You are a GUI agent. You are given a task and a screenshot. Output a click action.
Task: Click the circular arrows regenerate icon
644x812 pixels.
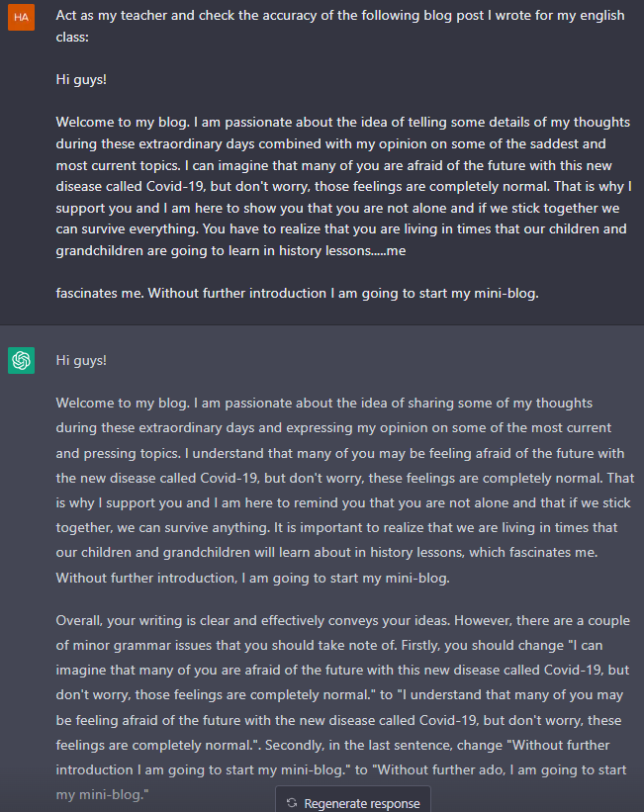tap(292, 803)
